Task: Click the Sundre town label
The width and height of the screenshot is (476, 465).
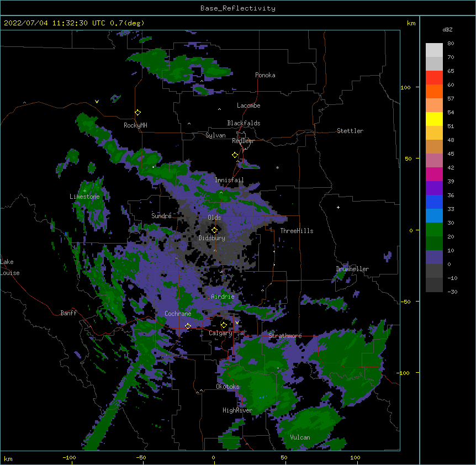Action: [161, 216]
